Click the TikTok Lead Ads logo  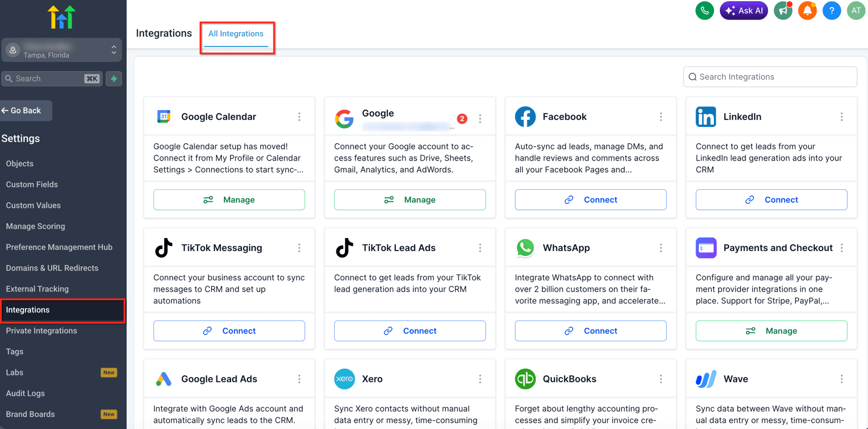coord(344,248)
